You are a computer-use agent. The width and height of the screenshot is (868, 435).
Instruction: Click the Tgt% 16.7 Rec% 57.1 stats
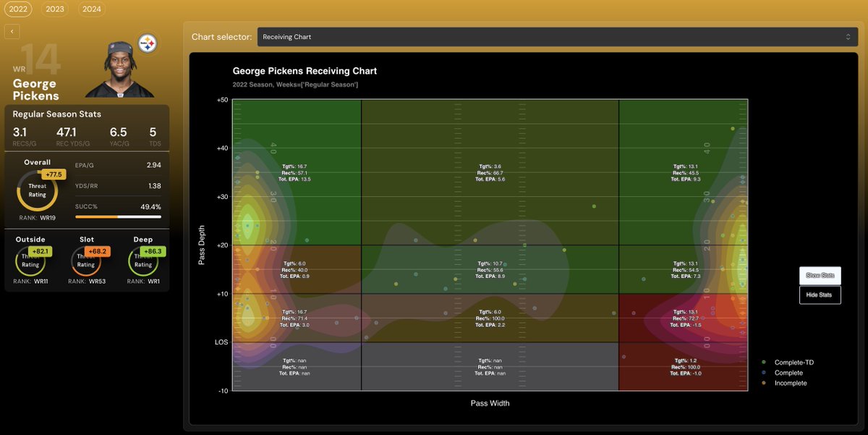pyautogui.click(x=296, y=172)
